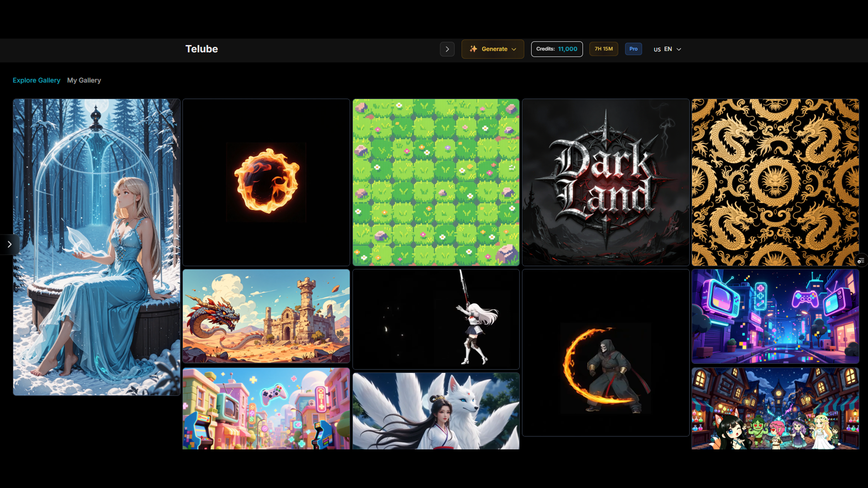
Task: Click the Telube logo
Action: pos(202,49)
